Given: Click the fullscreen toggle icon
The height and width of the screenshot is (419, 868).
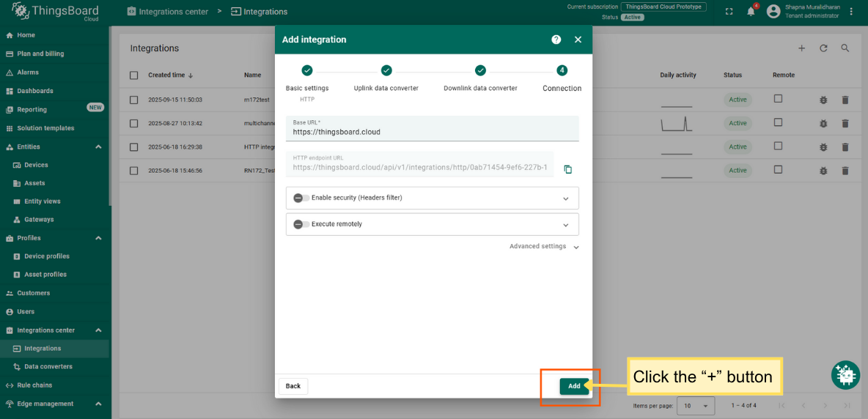Looking at the screenshot, I should tap(729, 12).
